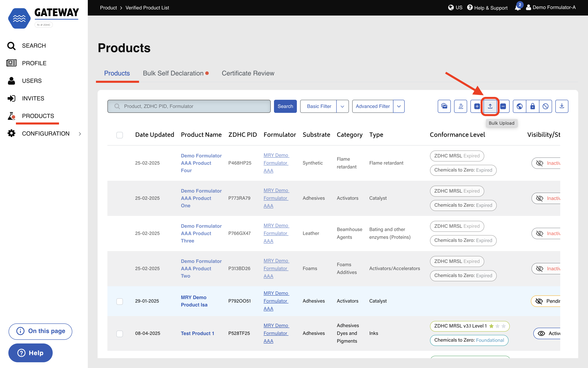Expand the Basic Filter dropdown arrow
This screenshot has width=588, height=368.
342,106
